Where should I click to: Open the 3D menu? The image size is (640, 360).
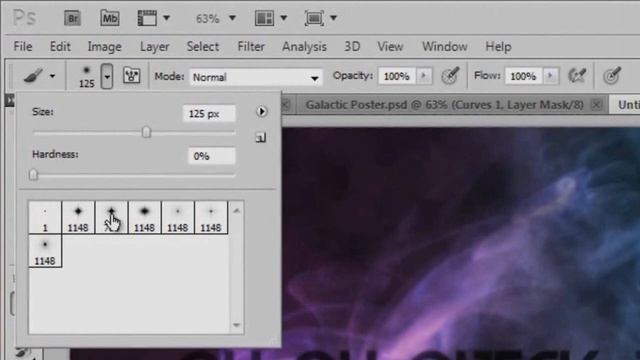pyautogui.click(x=352, y=47)
